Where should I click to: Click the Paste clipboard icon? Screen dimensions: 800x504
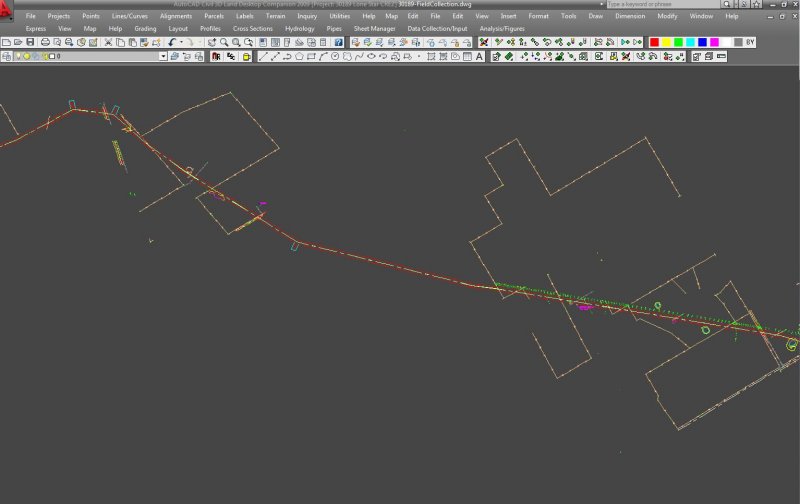tap(132, 42)
